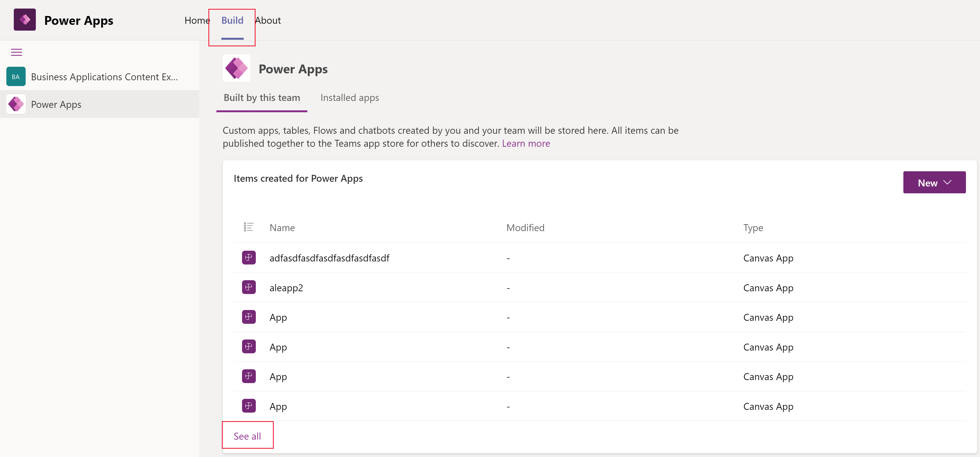Click the list view toggle icon

tap(248, 227)
